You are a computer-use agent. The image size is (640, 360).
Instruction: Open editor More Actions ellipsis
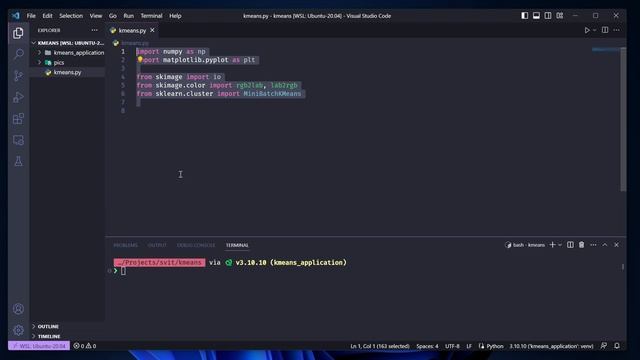616,30
